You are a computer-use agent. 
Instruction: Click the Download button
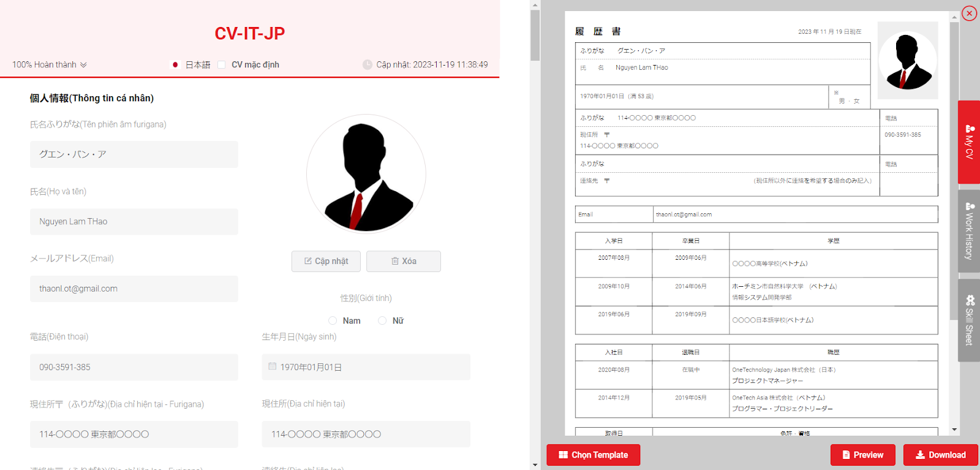click(940, 455)
